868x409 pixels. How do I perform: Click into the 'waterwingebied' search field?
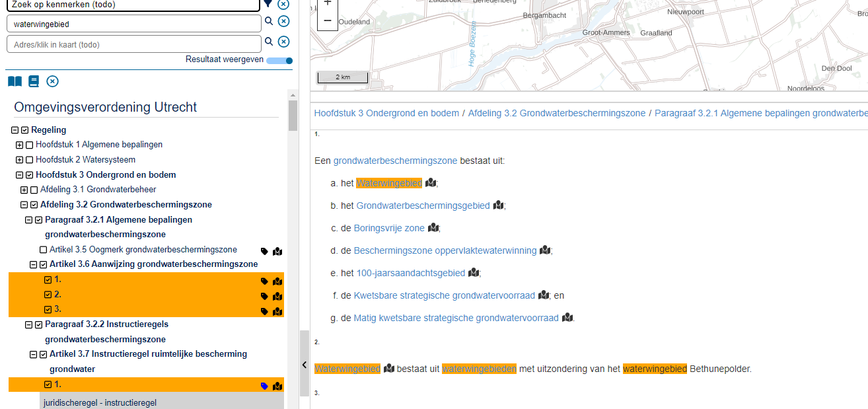click(134, 24)
